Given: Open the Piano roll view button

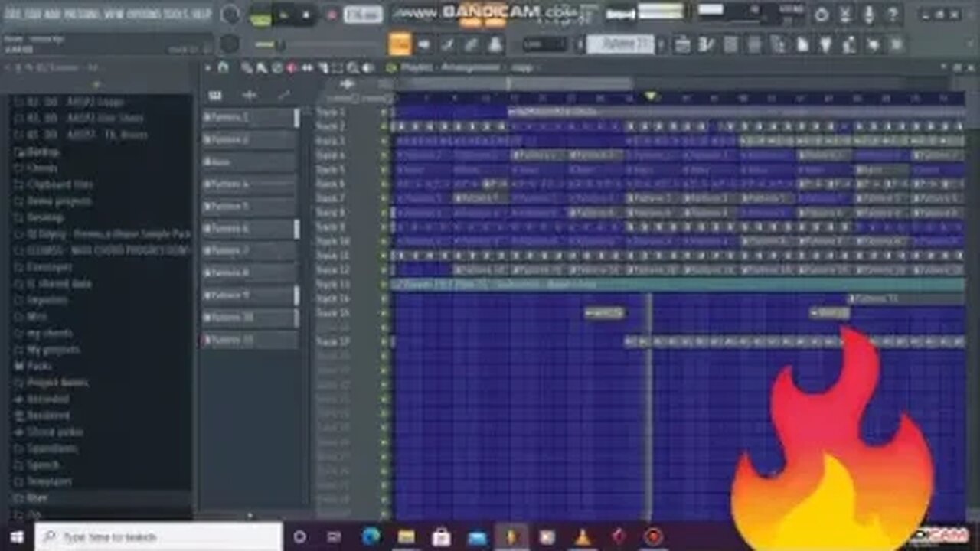Looking at the screenshot, I should [x=707, y=44].
